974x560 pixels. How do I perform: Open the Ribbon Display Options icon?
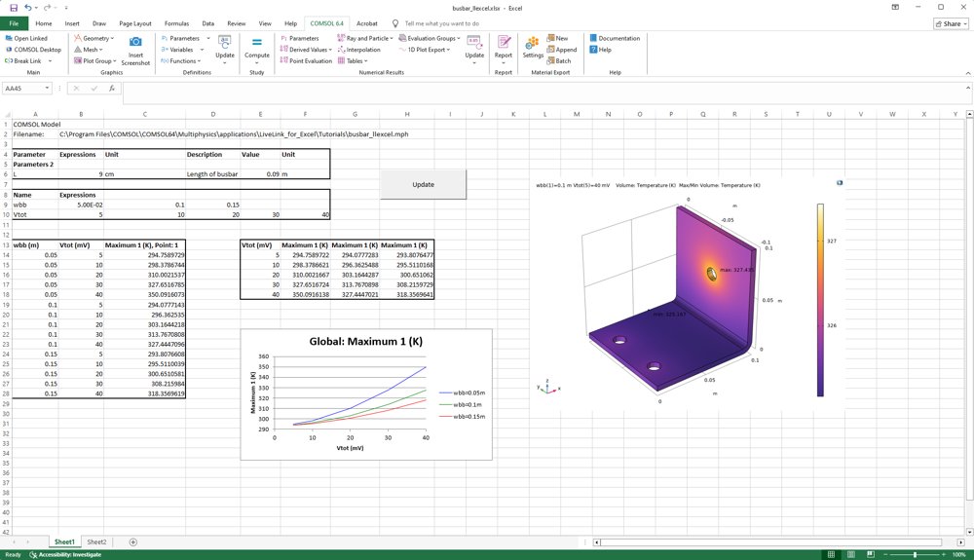click(895, 8)
